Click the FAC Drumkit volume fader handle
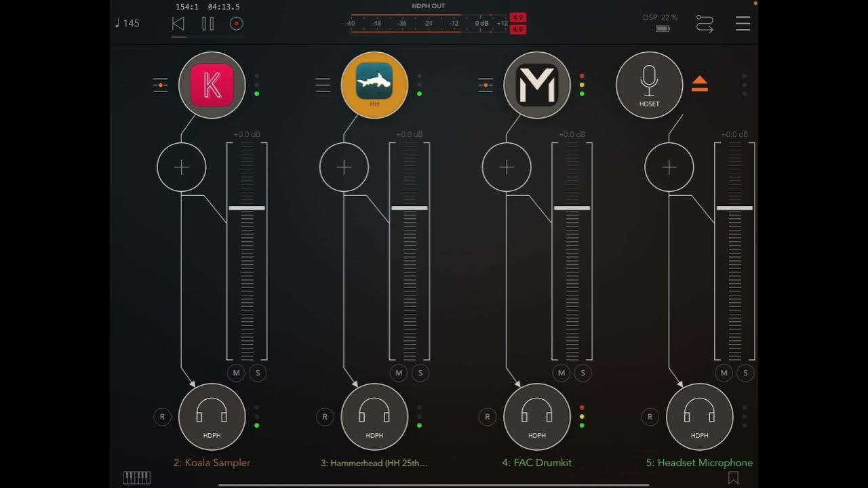Image resolution: width=868 pixels, height=488 pixels. (572, 208)
